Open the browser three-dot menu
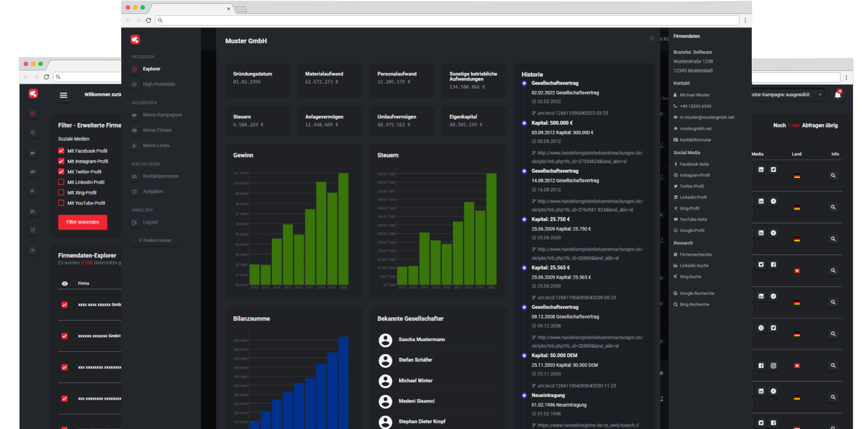 click(x=745, y=20)
